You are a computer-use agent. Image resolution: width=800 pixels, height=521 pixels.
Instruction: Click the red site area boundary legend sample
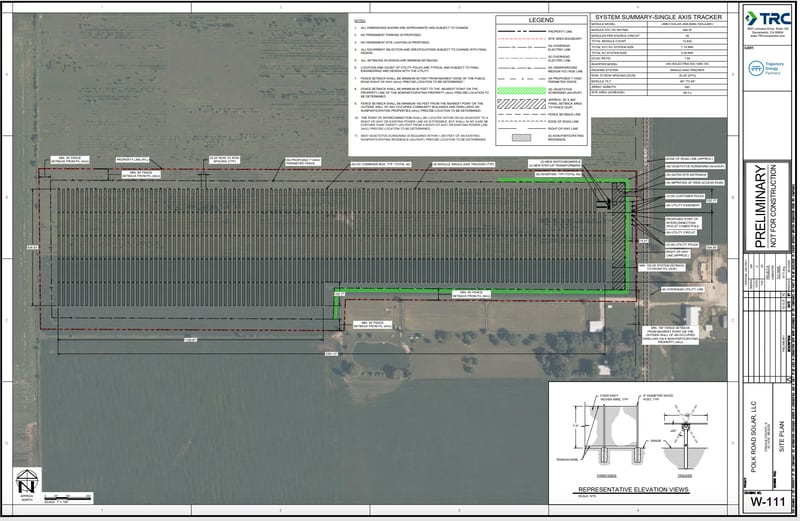521,39
